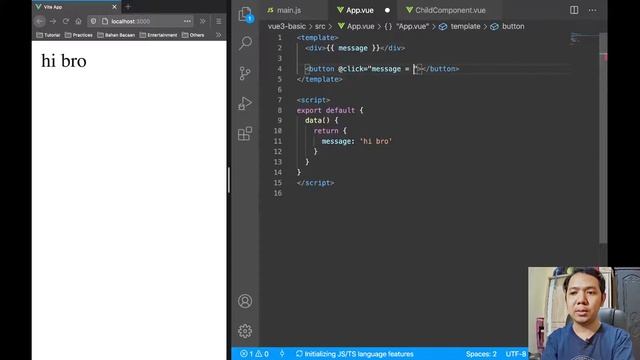Click line number 11 in the gutter
The width and height of the screenshot is (640, 360).
(278, 141)
